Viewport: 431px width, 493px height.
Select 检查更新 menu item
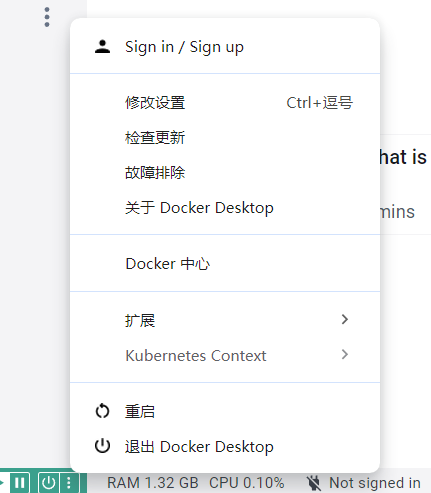(225, 138)
